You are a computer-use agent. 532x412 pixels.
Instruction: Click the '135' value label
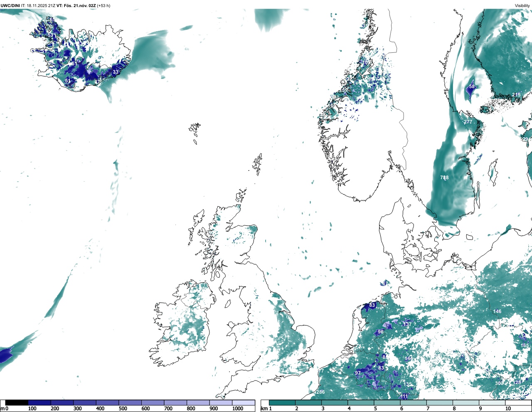pyautogui.click(x=408, y=385)
